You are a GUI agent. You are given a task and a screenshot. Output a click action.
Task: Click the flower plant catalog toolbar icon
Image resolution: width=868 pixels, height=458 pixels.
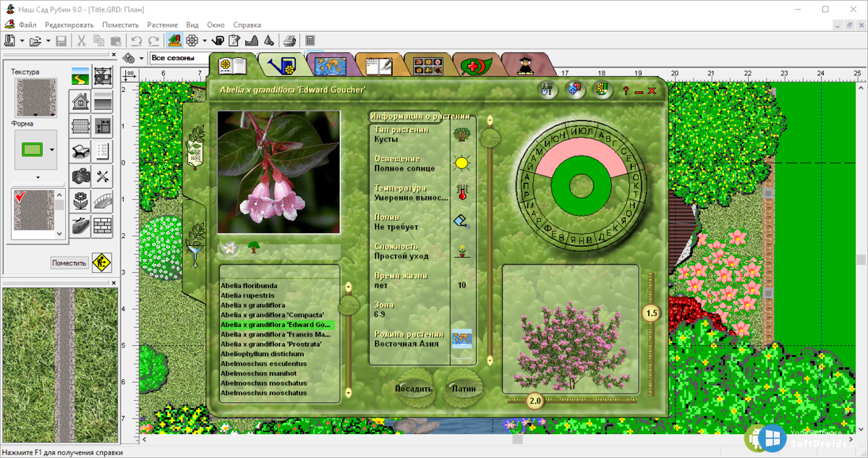(192, 41)
